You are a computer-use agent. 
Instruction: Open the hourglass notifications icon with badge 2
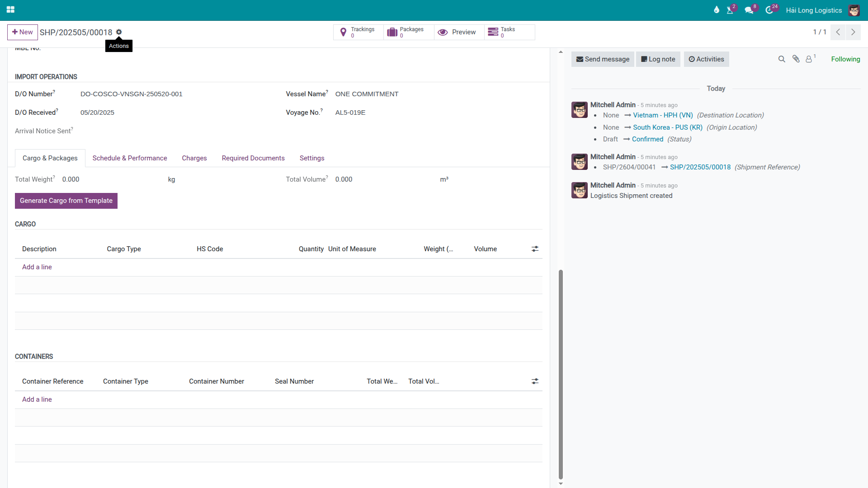(x=730, y=10)
